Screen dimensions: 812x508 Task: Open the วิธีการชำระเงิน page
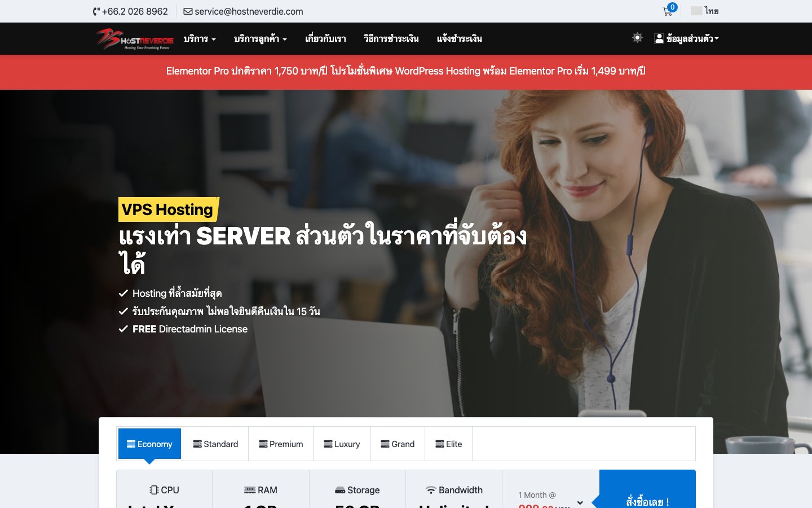coord(391,38)
